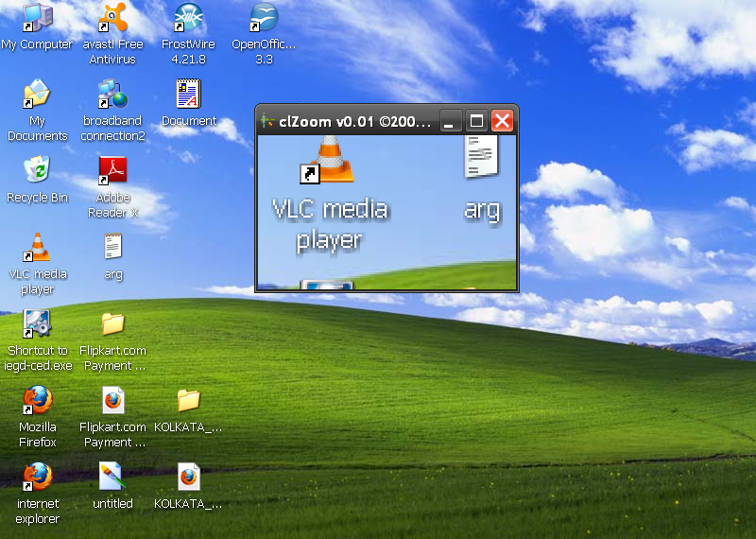
Task: Click the clZoom v0.01 title bar text
Action: coord(355,122)
